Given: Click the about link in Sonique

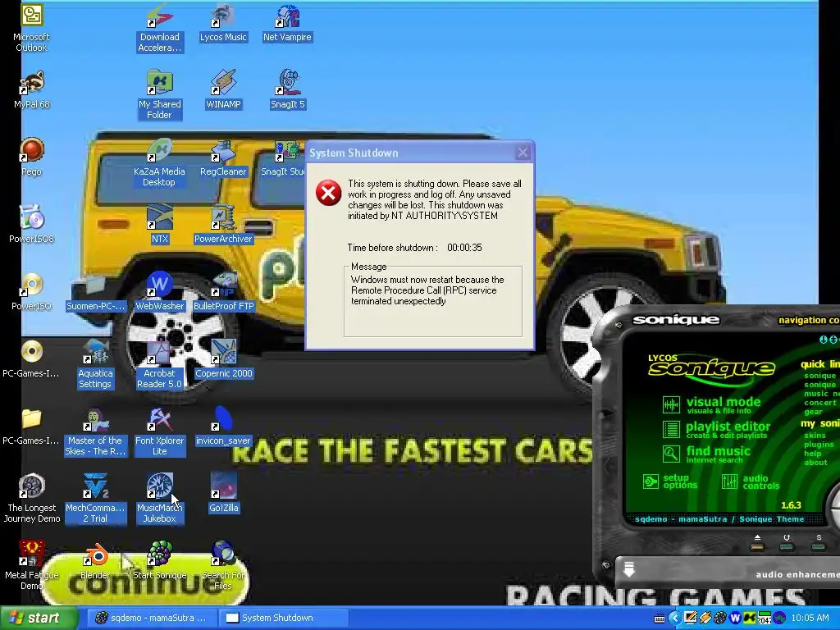Looking at the screenshot, I should [x=815, y=463].
